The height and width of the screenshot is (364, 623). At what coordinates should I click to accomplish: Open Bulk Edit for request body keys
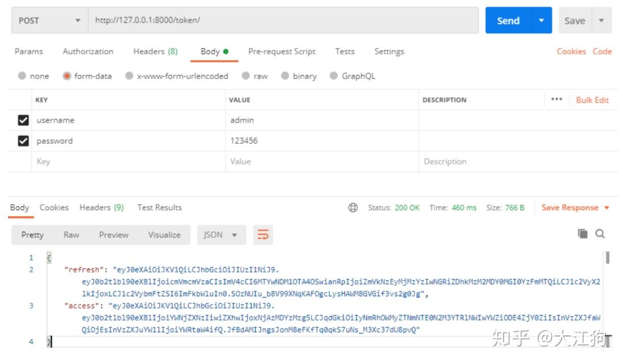pyautogui.click(x=592, y=99)
